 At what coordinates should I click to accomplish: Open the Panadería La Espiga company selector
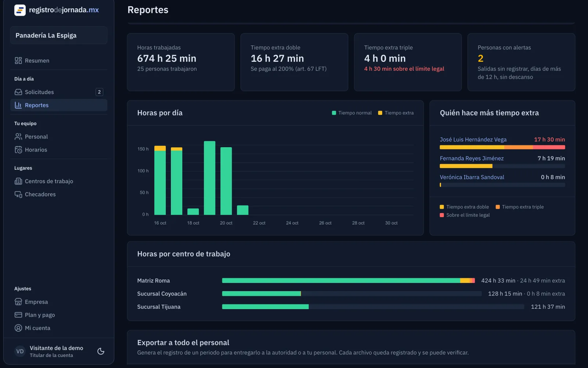click(x=59, y=35)
